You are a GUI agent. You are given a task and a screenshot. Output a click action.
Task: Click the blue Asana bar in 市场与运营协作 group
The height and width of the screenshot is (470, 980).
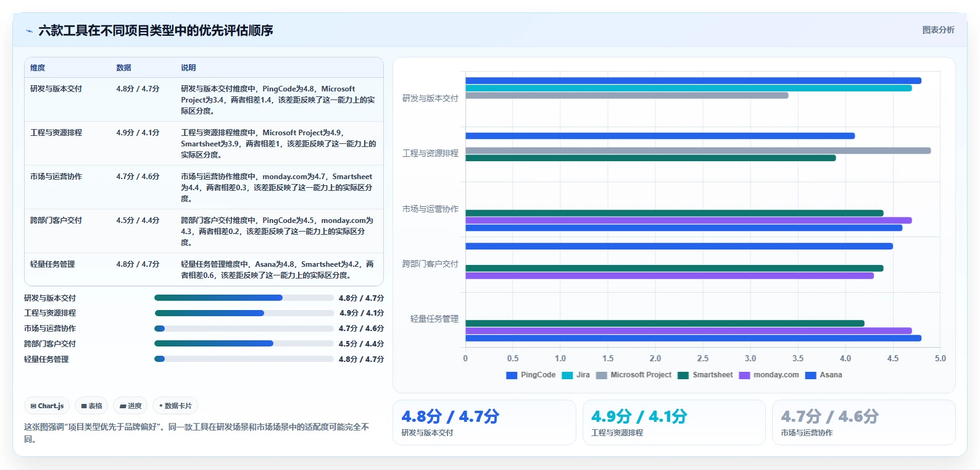click(x=684, y=228)
